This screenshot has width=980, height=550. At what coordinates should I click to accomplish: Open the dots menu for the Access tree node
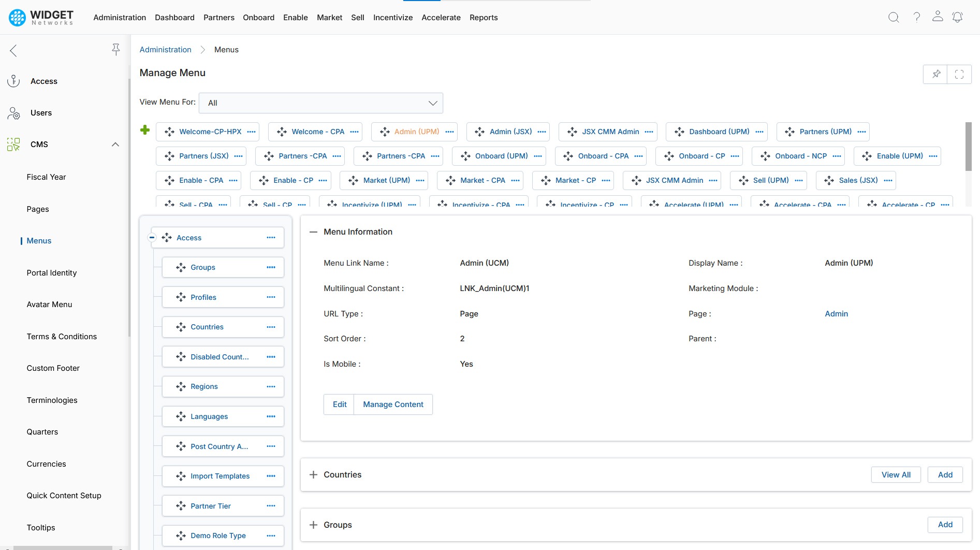pyautogui.click(x=271, y=237)
